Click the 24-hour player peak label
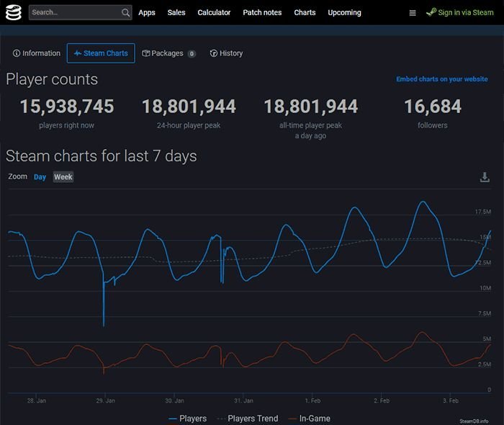 [189, 125]
